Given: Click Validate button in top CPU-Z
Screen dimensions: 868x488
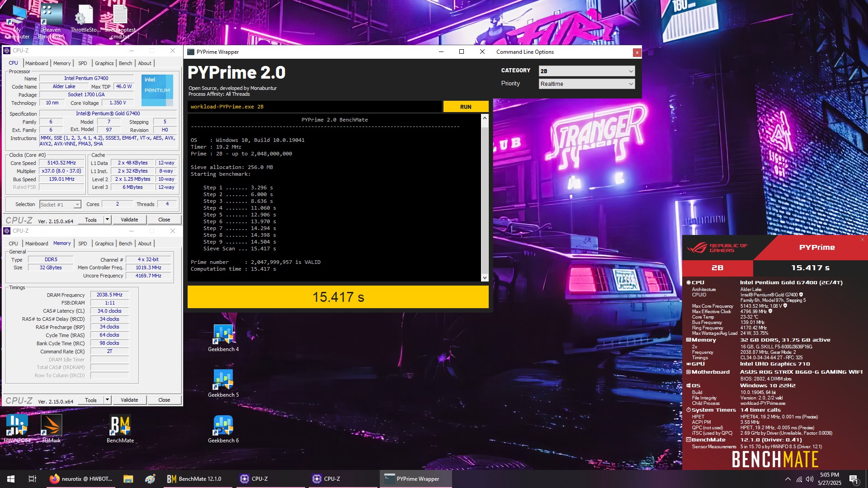Looking at the screenshot, I should click(129, 220).
